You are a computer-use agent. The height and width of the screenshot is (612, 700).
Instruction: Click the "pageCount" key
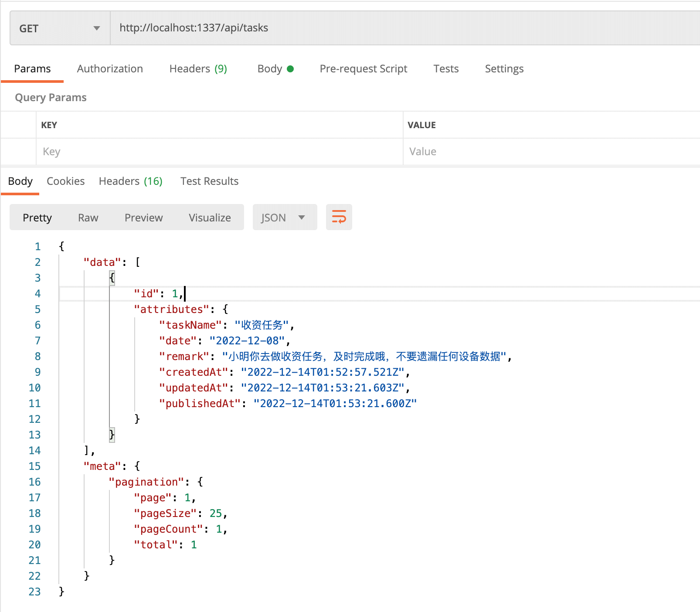click(169, 529)
